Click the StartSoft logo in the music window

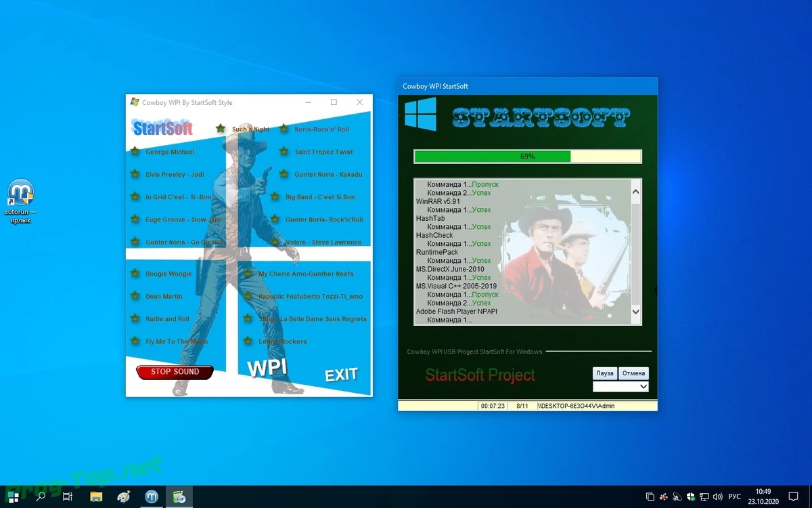pyautogui.click(x=162, y=127)
